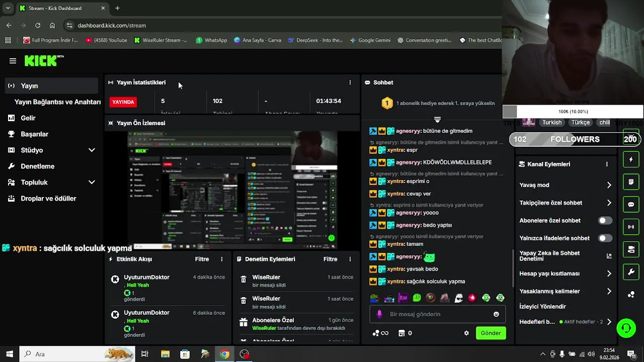The width and height of the screenshot is (644, 362).
Task: Open Etkinlik Akışı three-dot menu
Action: [x=222, y=259]
